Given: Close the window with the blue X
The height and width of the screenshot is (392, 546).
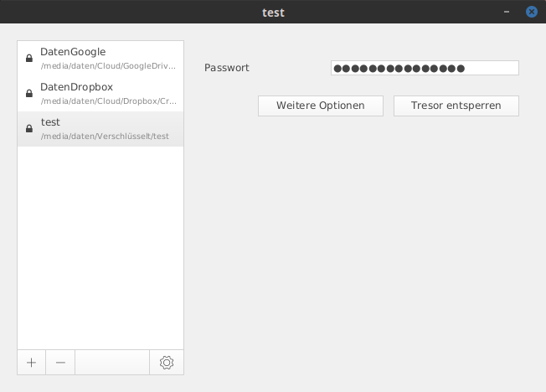Looking at the screenshot, I should pos(532,12).
